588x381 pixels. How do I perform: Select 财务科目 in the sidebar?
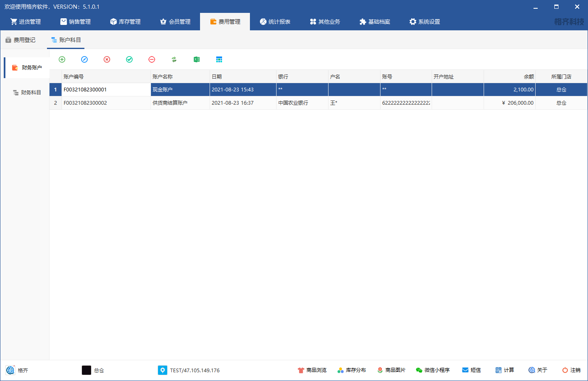pos(27,92)
